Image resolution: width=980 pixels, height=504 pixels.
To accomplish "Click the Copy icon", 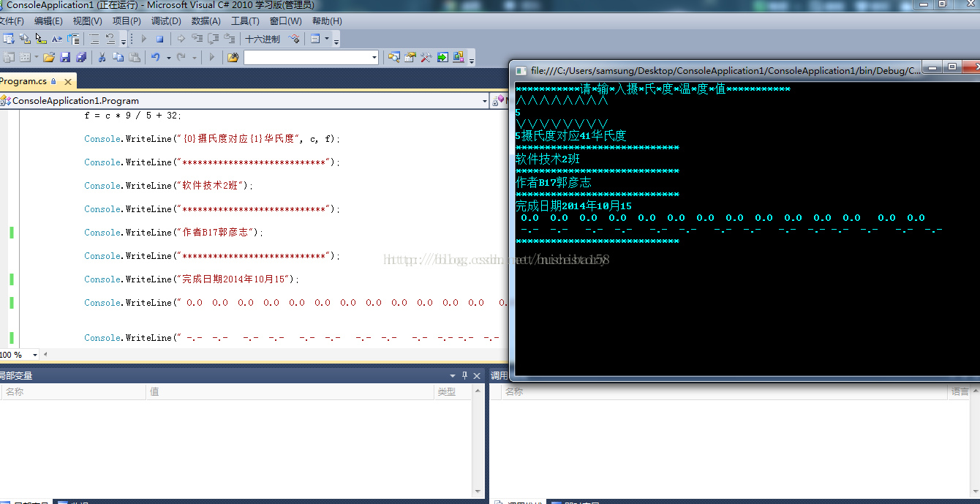I will coord(118,57).
